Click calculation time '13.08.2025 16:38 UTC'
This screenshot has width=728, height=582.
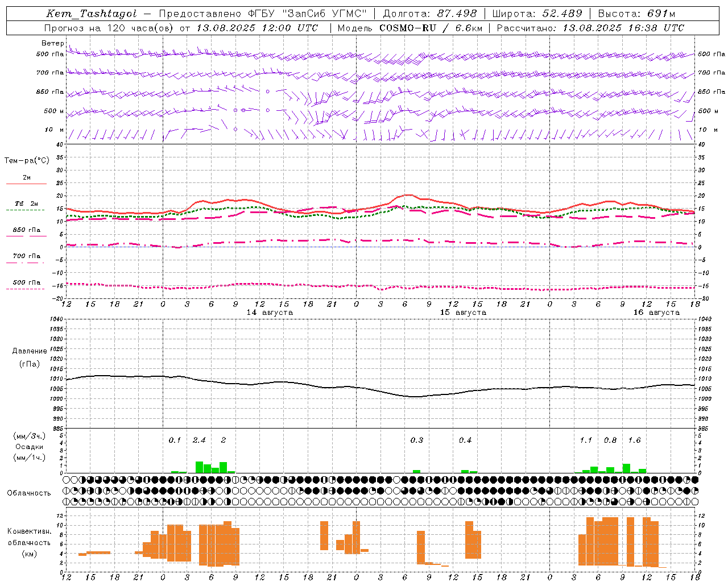(623, 28)
